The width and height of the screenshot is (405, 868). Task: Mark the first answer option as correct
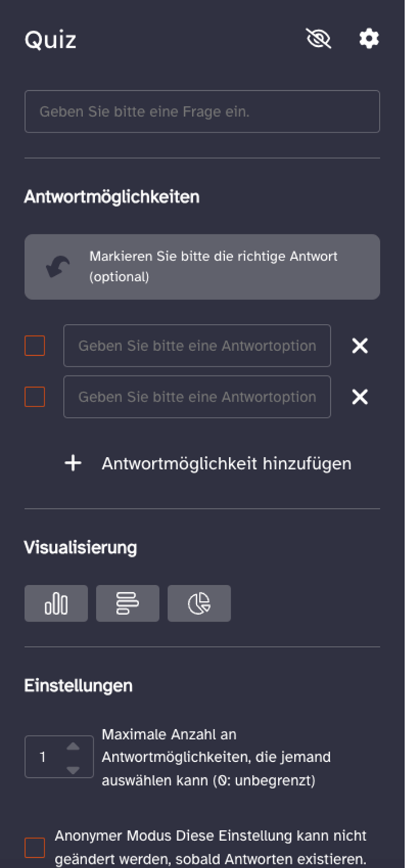35,346
